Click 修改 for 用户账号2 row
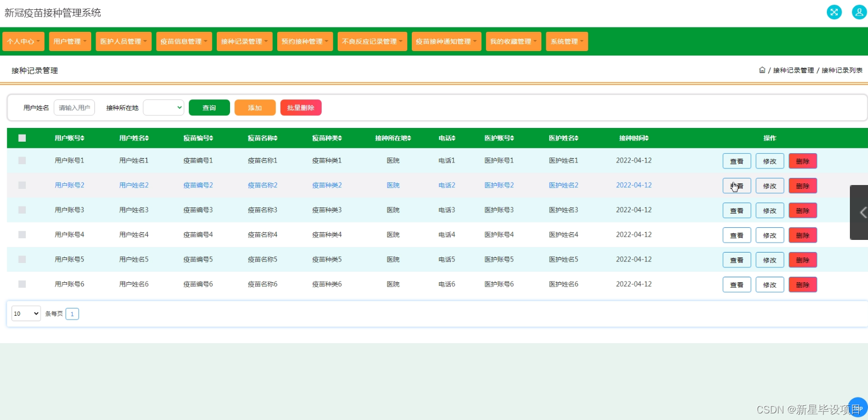Viewport: 868px width, 420px height. 770,186
